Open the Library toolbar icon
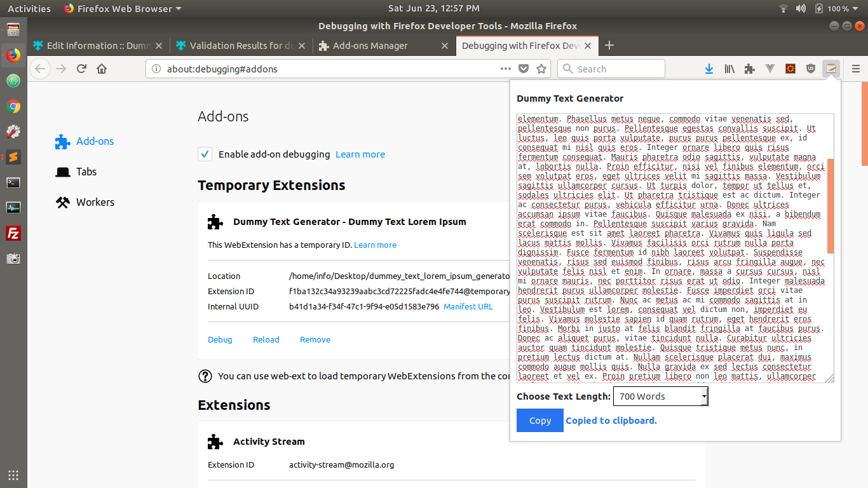 point(729,69)
